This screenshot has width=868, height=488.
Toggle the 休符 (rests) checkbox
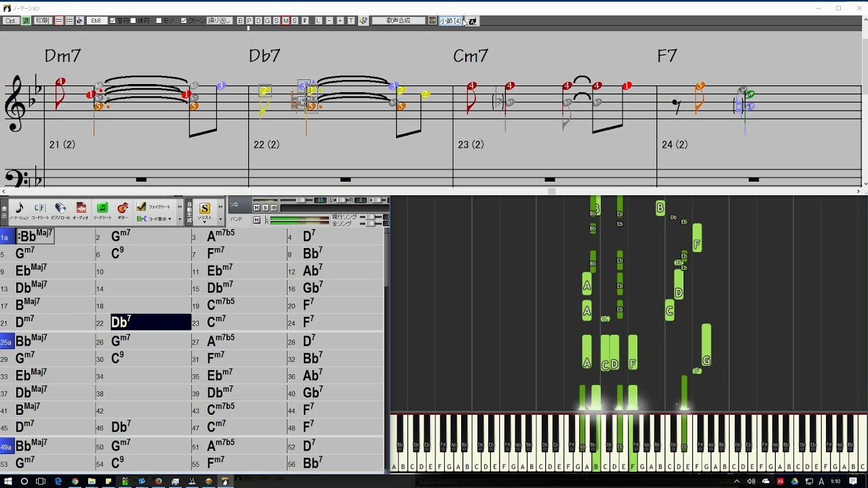click(x=133, y=21)
